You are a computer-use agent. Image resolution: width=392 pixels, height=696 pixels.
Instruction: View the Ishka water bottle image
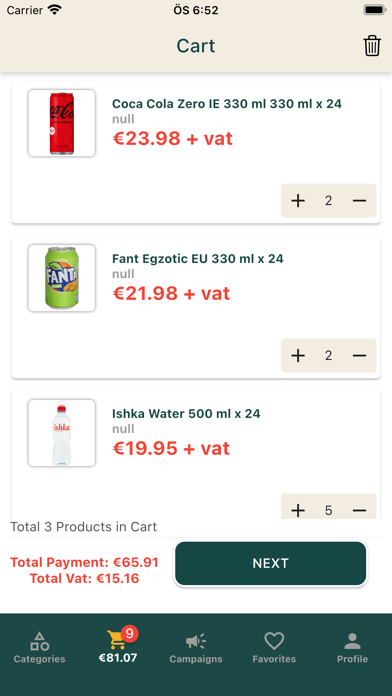pyautogui.click(x=62, y=433)
